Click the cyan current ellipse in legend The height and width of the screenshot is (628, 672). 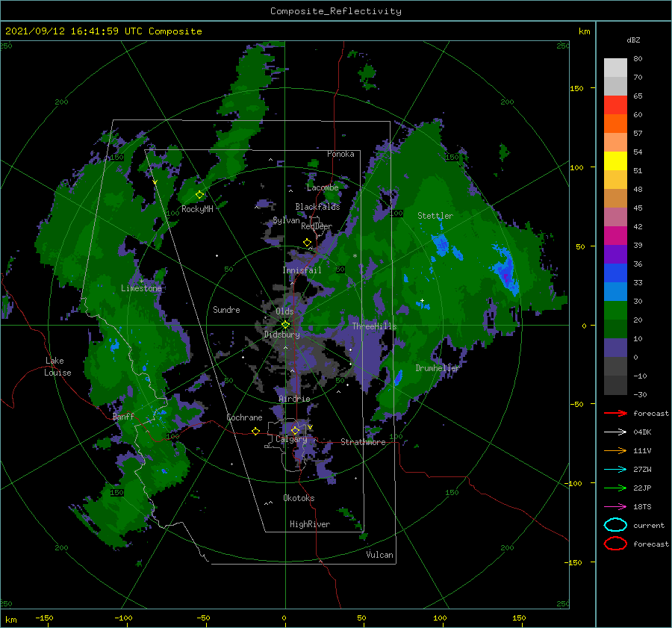(x=615, y=525)
